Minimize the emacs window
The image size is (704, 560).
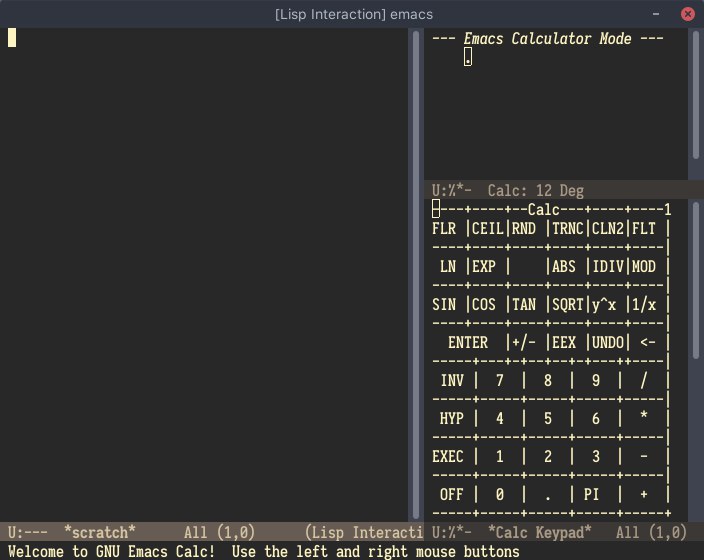tap(656, 14)
